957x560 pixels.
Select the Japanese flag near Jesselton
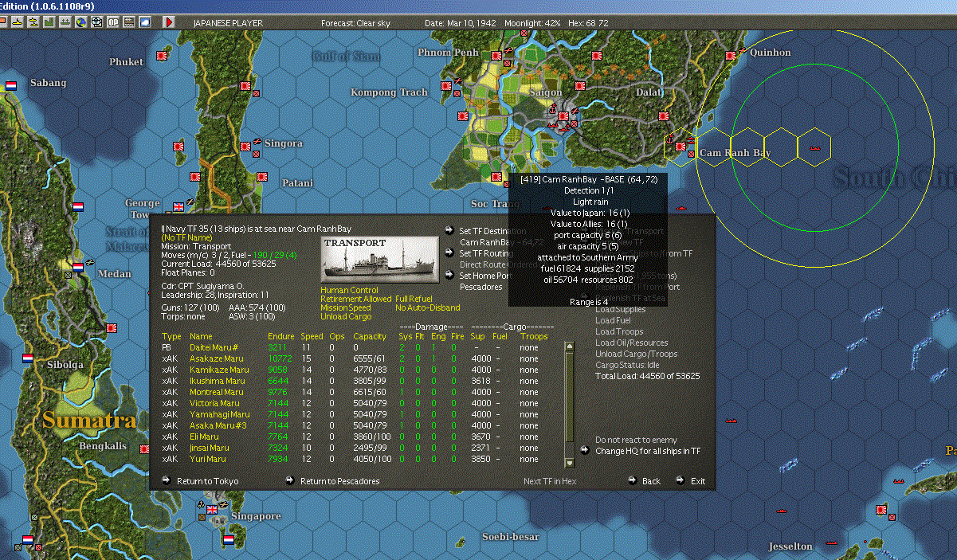tap(881, 508)
